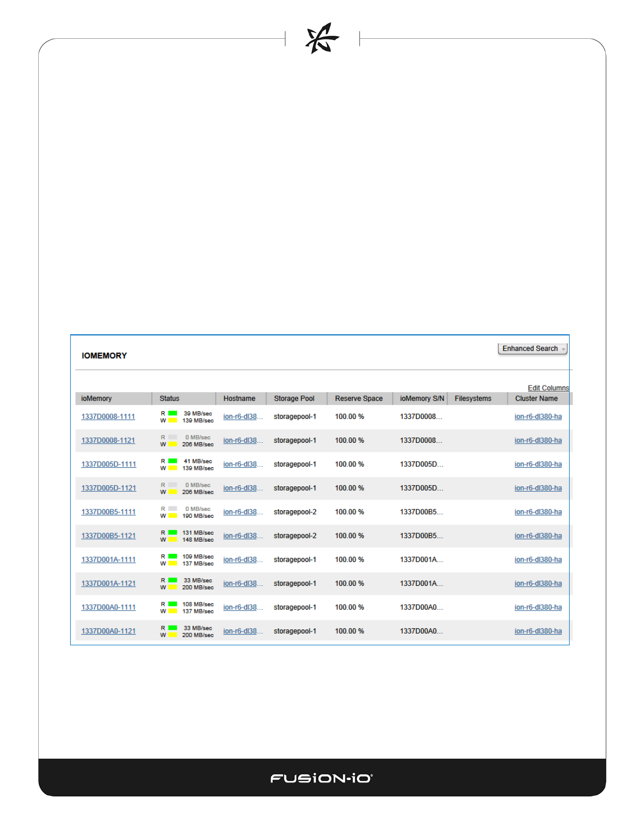
Task: Open hostname link in 1337D00B5-1121 row
Action: click(x=243, y=536)
